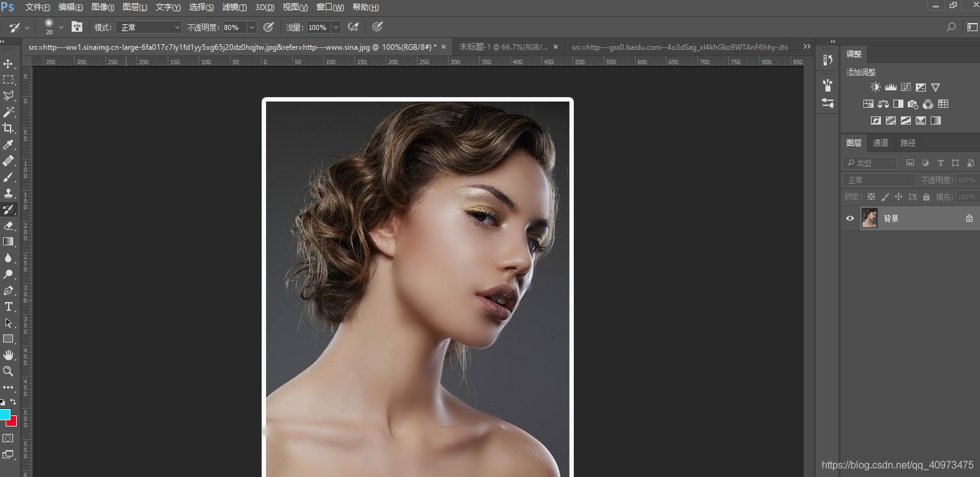Switch to the 路径 tab
The width and height of the screenshot is (980, 477).
[x=908, y=143]
